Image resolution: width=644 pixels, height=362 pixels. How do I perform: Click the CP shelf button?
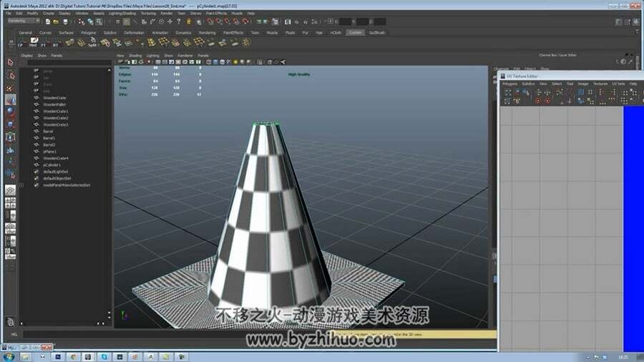pyautogui.click(x=21, y=43)
